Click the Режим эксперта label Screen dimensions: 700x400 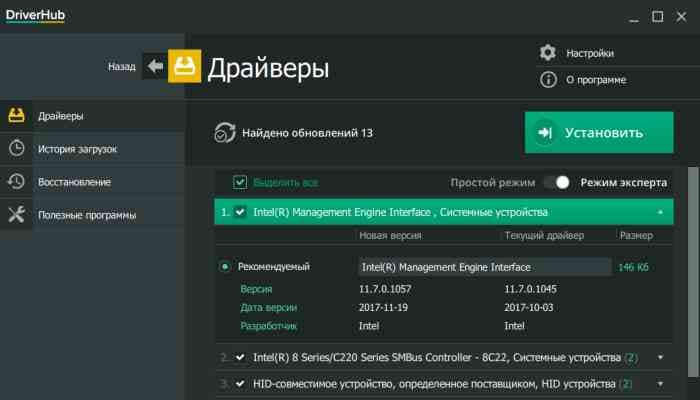pyautogui.click(x=624, y=183)
